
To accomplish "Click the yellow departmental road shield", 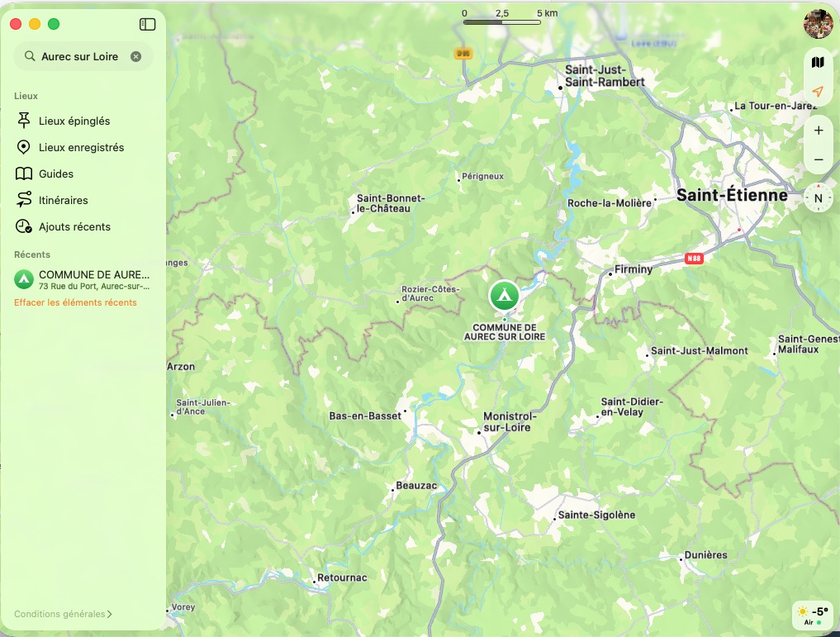I will (x=463, y=54).
